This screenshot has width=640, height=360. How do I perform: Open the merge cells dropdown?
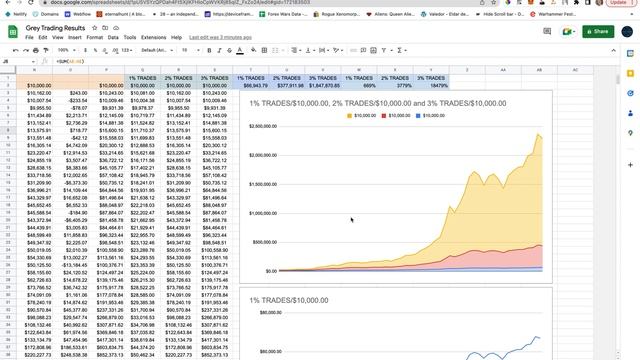pyautogui.click(x=277, y=50)
